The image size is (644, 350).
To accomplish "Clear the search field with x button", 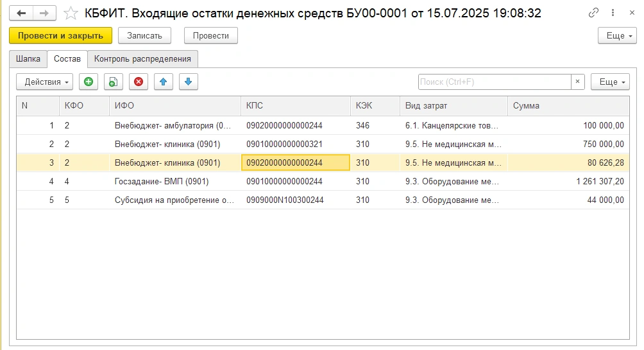I will [x=577, y=82].
